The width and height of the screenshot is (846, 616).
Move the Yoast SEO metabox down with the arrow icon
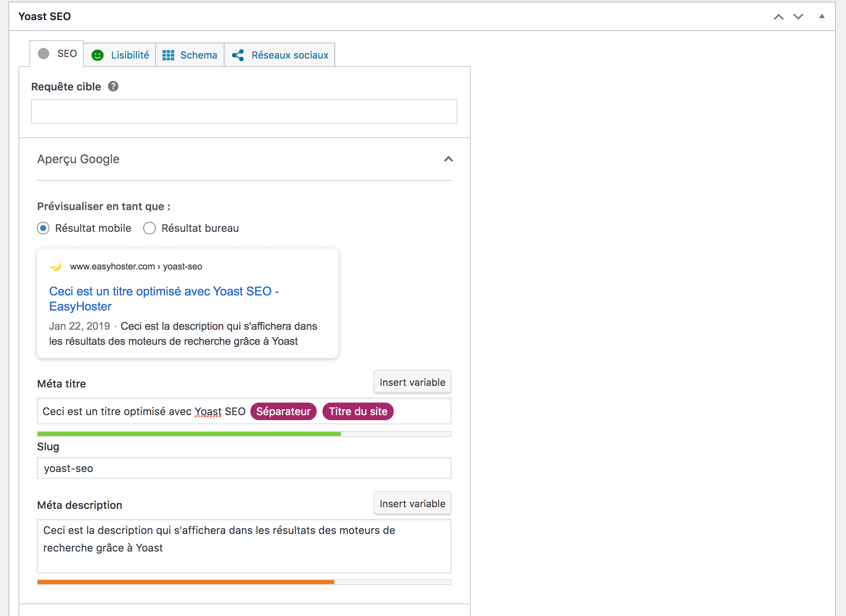[x=799, y=17]
